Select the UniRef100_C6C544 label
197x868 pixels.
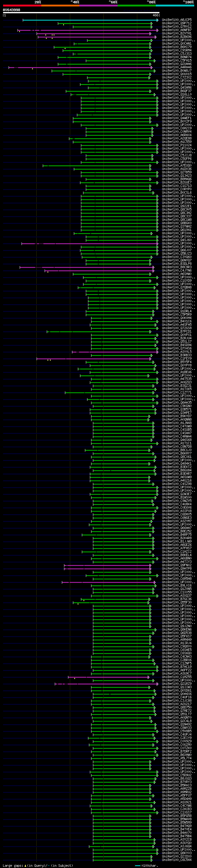point(177,860)
